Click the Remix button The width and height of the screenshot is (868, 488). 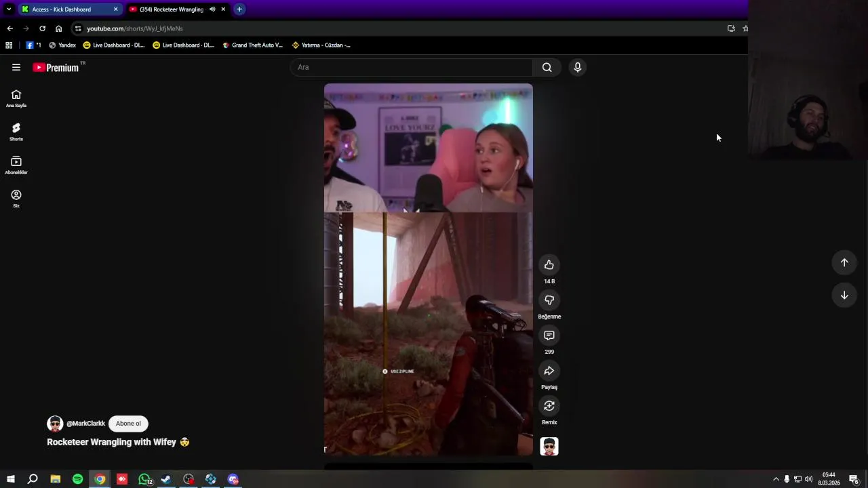549,406
